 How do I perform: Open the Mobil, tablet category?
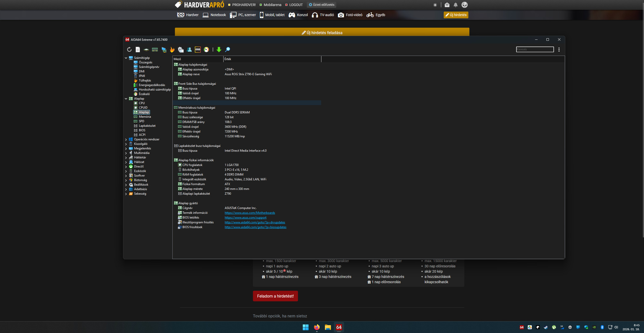272,15
